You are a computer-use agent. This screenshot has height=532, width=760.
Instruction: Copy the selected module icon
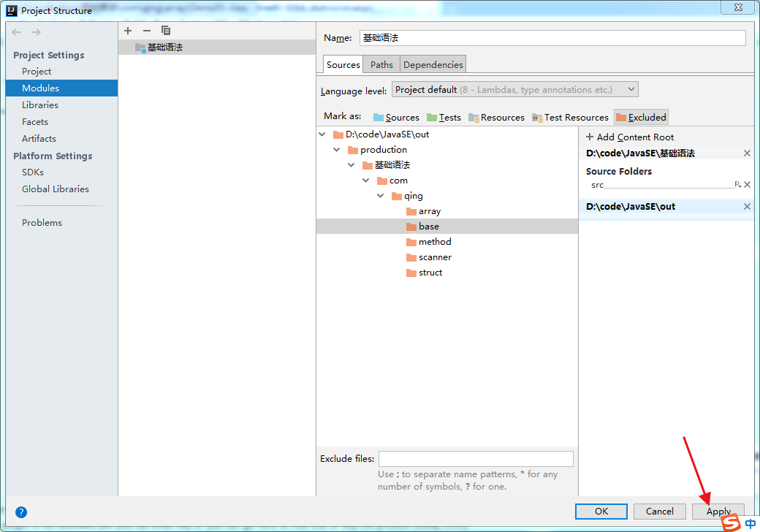pos(166,31)
